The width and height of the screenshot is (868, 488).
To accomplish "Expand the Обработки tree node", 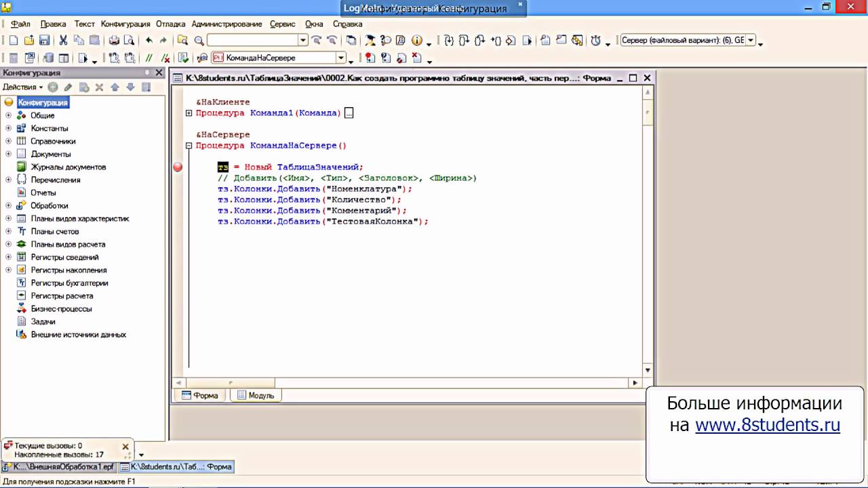I will click(8, 205).
